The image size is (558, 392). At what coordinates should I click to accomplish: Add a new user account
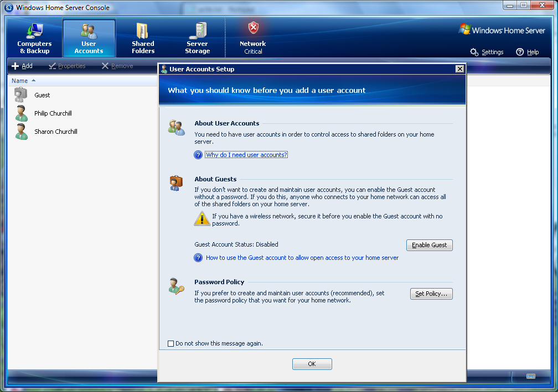22,66
